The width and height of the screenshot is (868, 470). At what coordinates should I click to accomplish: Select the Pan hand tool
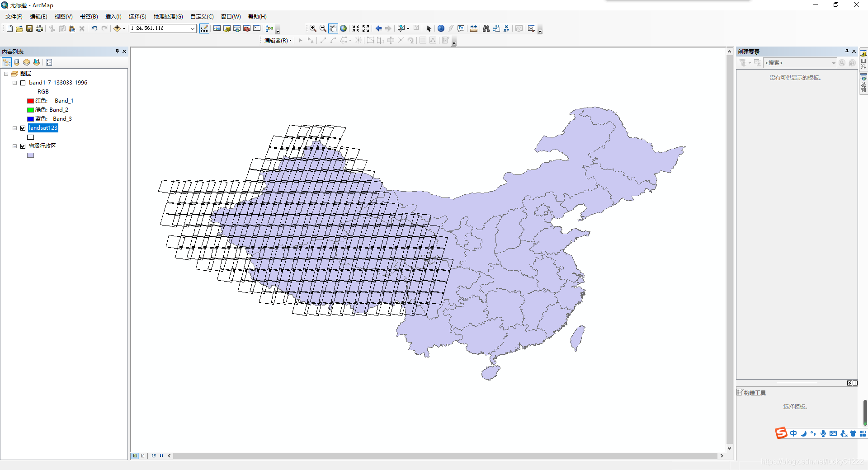click(333, 28)
